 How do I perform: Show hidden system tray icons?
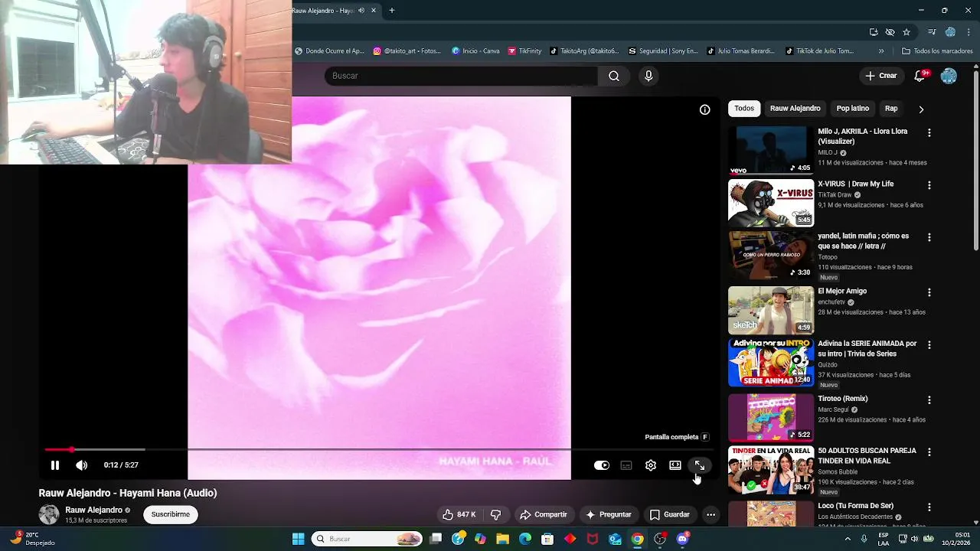tap(848, 539)
